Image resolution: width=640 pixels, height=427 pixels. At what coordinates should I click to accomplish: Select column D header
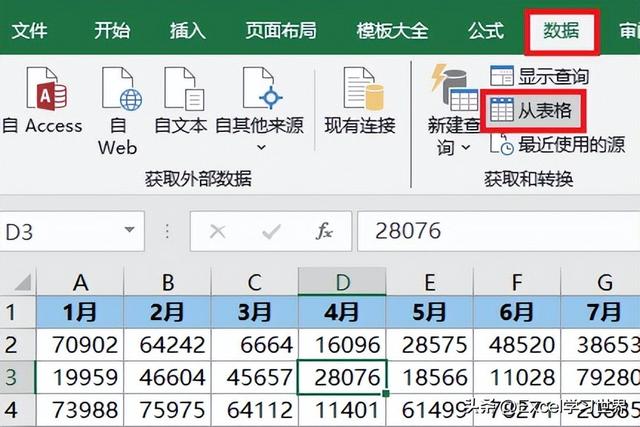click(x=341, y=283)
